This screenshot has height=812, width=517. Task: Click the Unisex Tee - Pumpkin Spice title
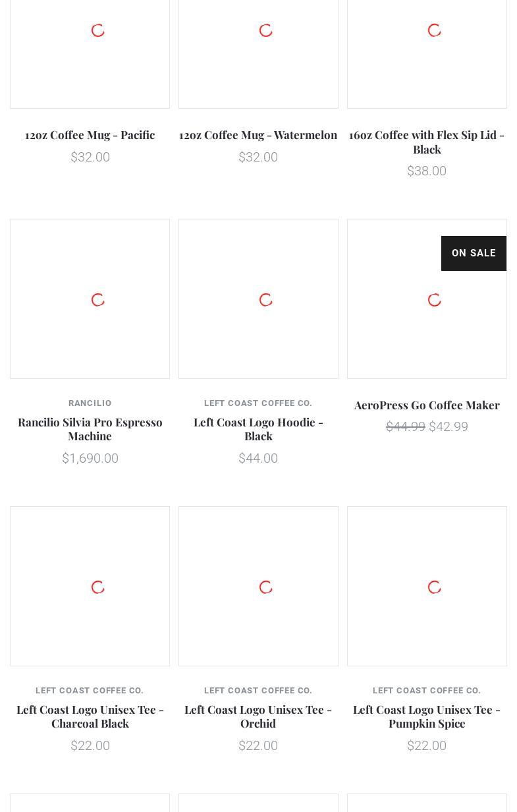pos(427,716)
